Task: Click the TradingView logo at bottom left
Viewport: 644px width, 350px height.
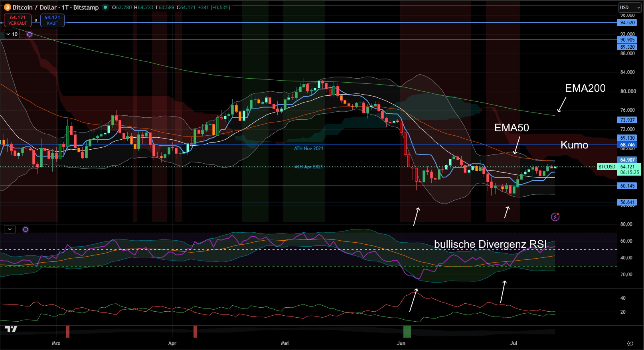Action: pyautogui.click(x=11, y=329)
